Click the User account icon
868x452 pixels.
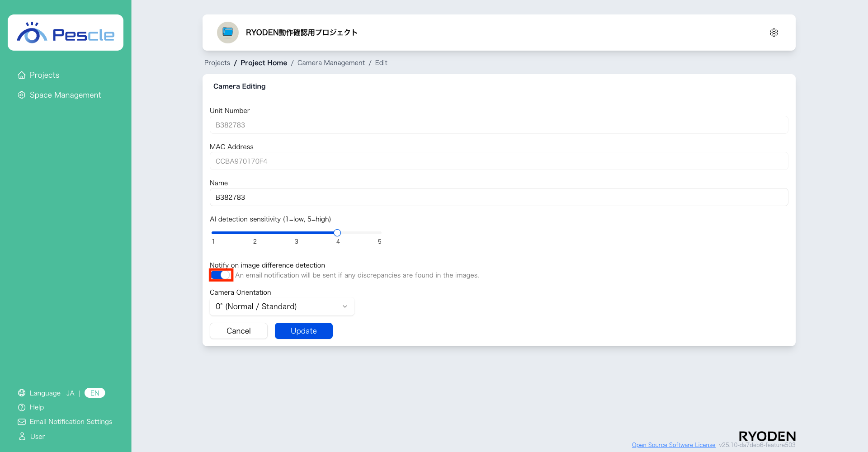pos(21,436)
